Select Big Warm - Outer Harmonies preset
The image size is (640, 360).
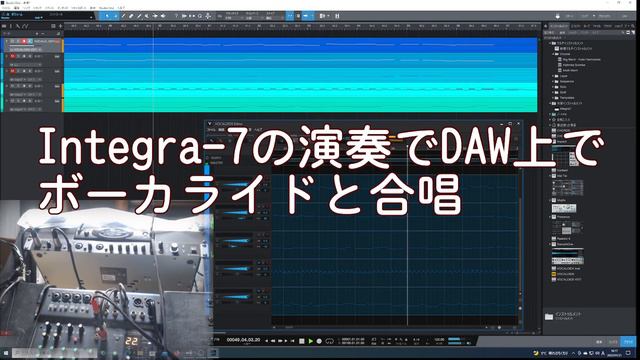click(x=581, y=60)
